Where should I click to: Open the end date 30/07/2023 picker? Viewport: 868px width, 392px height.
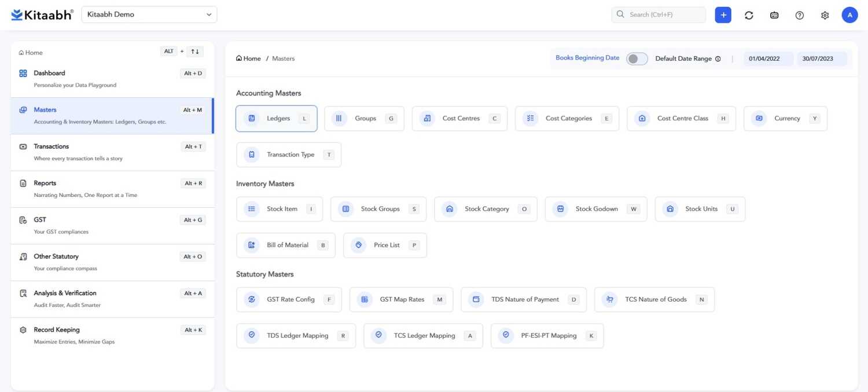click(821, 58)
